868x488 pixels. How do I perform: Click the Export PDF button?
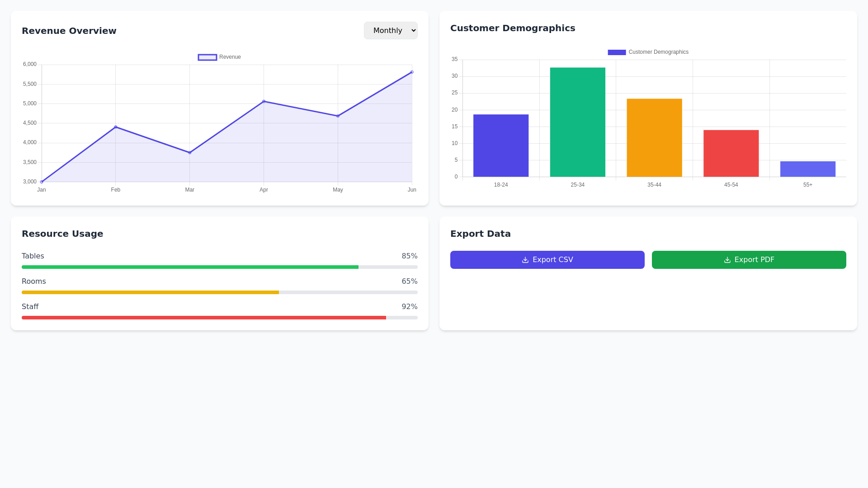point(749,260)
